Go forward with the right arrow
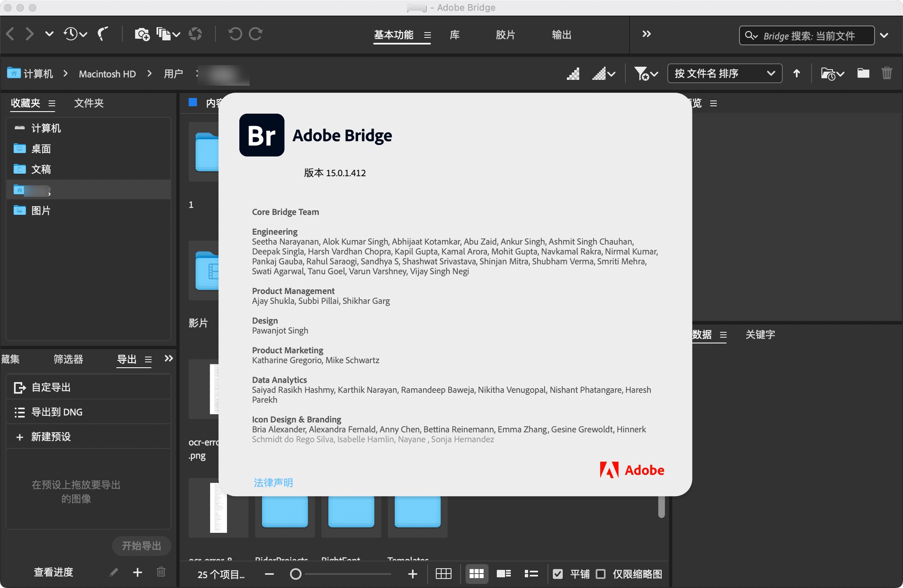Screen dimensions: 903x588 coord(30,34)
